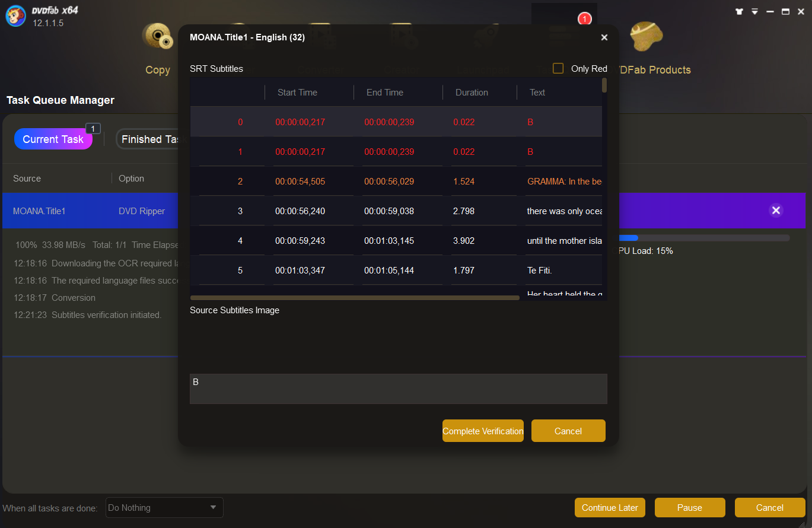
Task: Click start time 00:00:54,505
Action: coord(300,182)
